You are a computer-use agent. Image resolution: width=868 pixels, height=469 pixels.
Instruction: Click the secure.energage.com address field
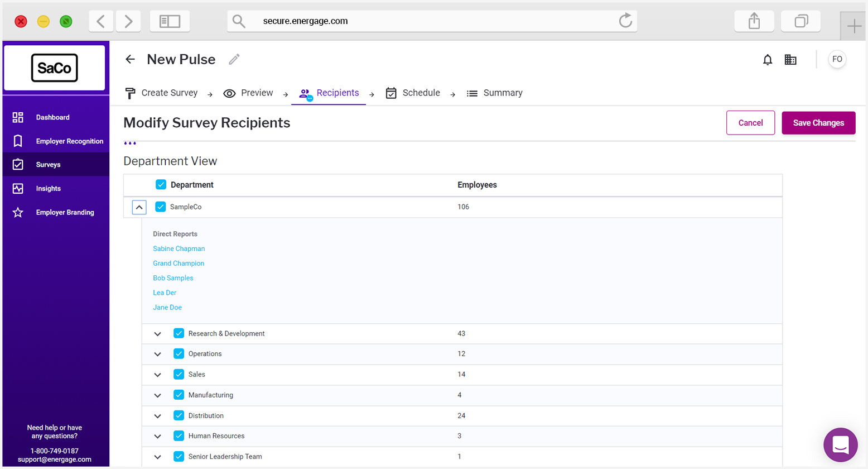click(x=432, y=21)
